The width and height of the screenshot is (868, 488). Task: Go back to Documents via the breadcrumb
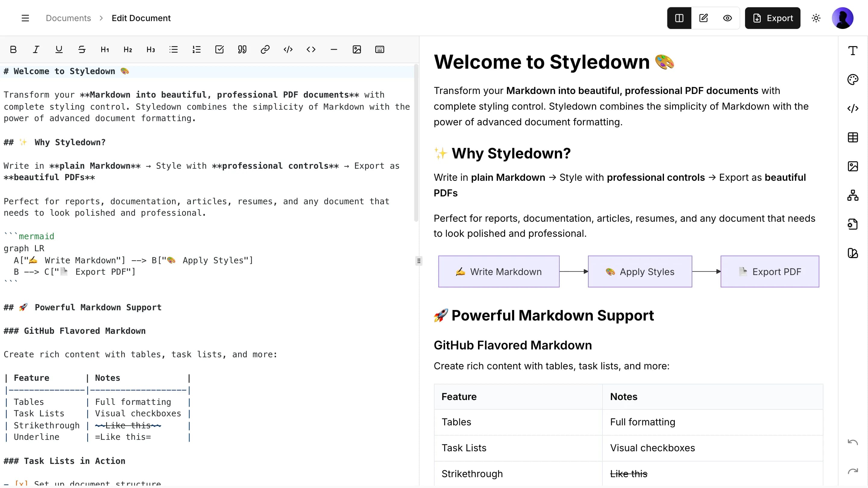pos(68,18)
